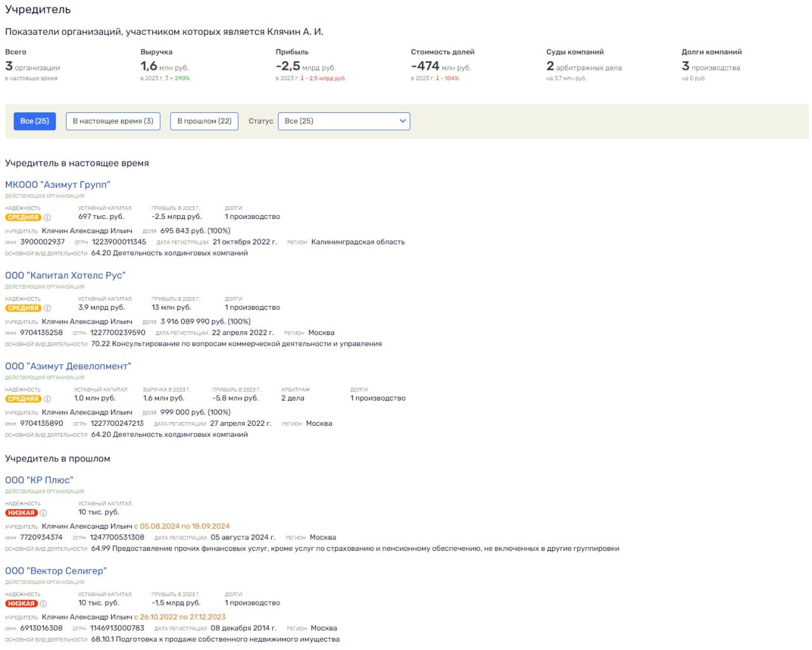Viewport: 812px width, 650px height.
Task: Click period "с 26.10.2022 по 27.12.2023"
Action: click(x=180, y=617)
